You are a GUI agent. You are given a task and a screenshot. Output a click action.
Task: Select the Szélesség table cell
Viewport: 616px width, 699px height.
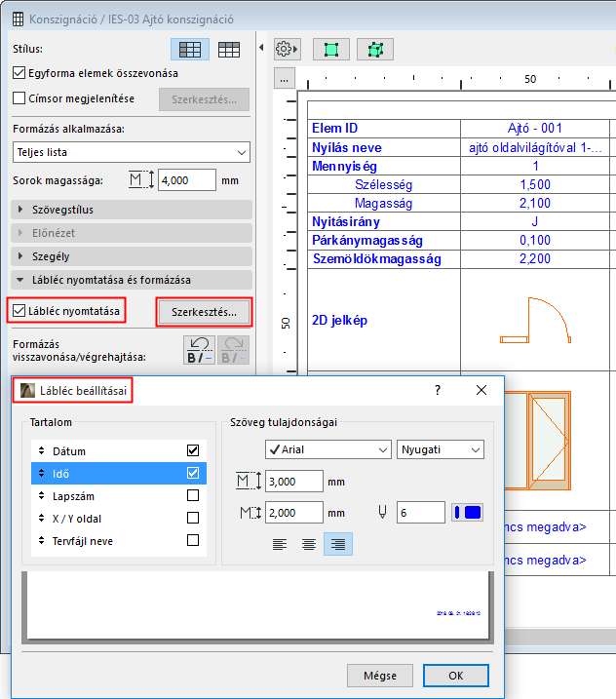pos(384,184)
